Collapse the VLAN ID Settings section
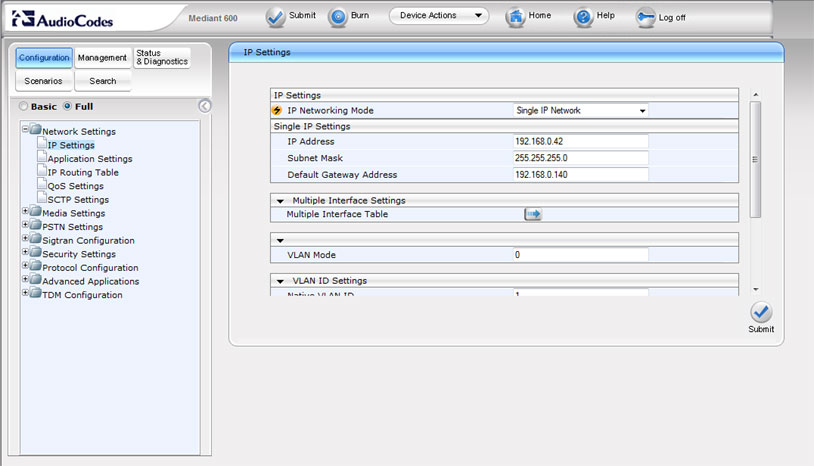This screenshot has height=466, width=814. click(x=280, y=281)
